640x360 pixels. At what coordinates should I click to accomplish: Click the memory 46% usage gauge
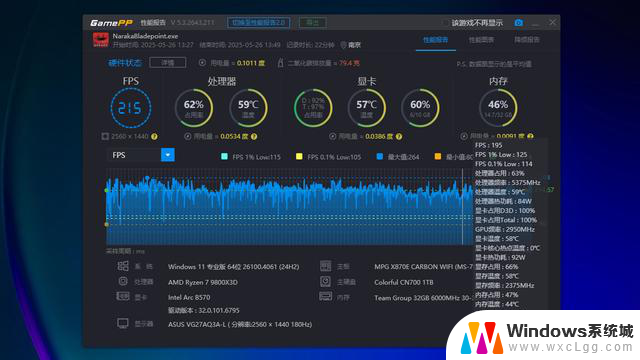point(498,108)
